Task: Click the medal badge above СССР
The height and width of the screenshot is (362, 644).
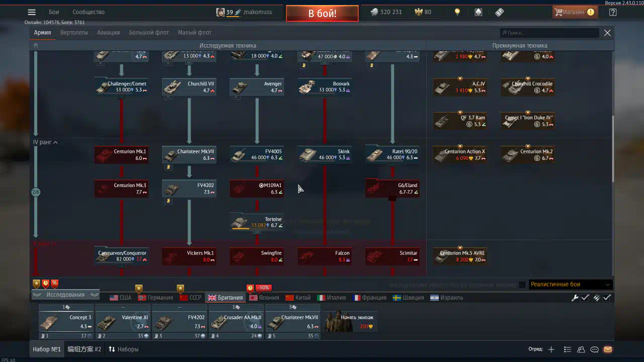Action: tap(180, 289)
